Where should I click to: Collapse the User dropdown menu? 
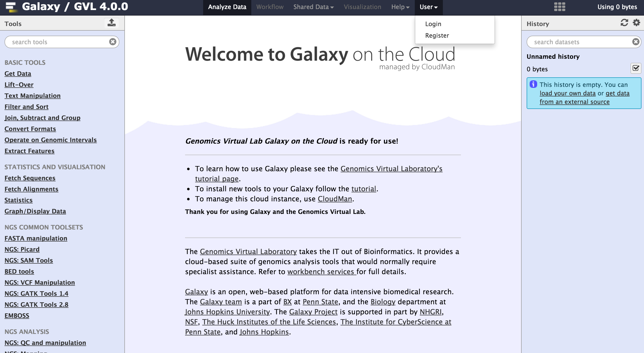tap(429, 7)
